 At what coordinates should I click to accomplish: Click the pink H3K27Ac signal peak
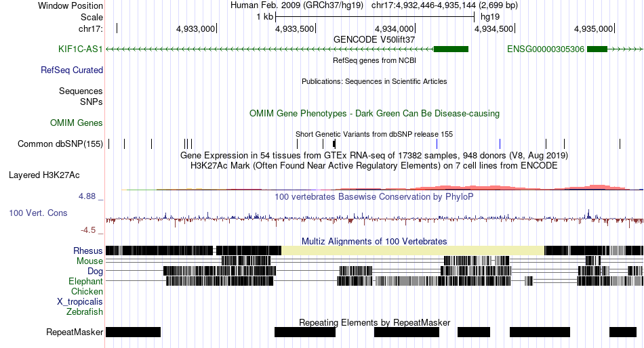597,187
